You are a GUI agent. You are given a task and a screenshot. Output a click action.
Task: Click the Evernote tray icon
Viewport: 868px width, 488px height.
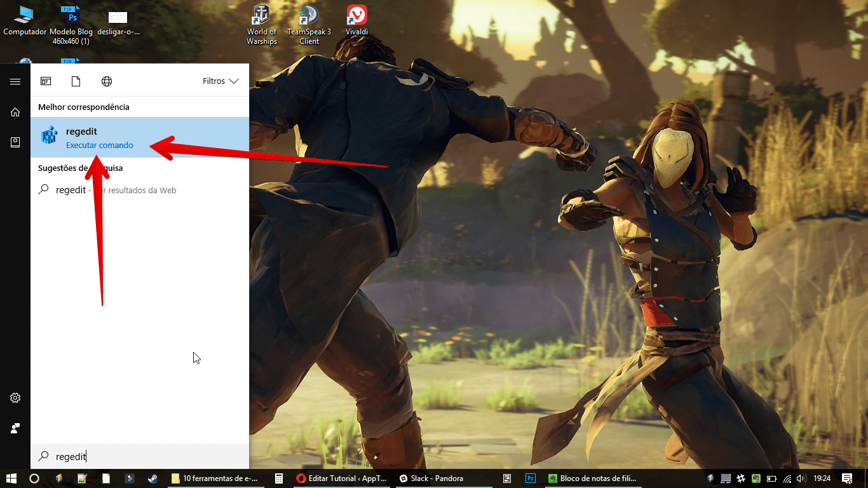point(756,478)
